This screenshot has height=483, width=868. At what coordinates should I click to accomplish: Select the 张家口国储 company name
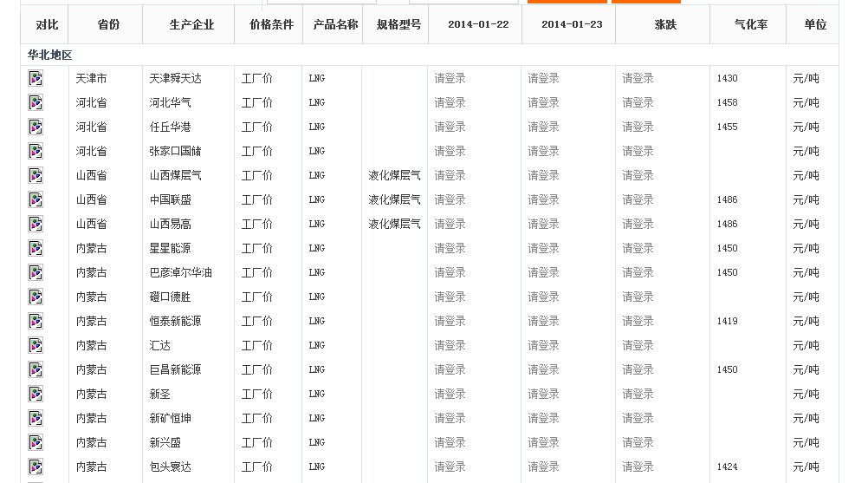[x=176, y=151]
